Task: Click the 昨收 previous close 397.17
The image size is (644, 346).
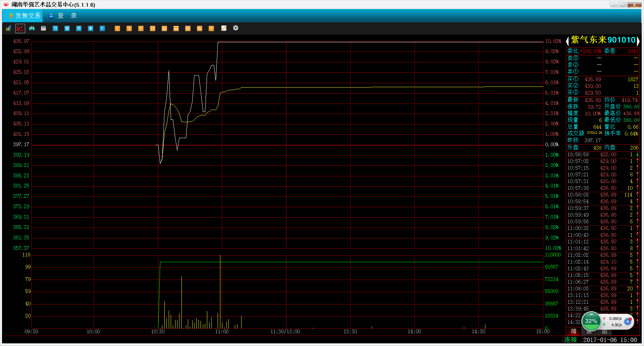Action: pyautogui.click(x=593, y=140)
